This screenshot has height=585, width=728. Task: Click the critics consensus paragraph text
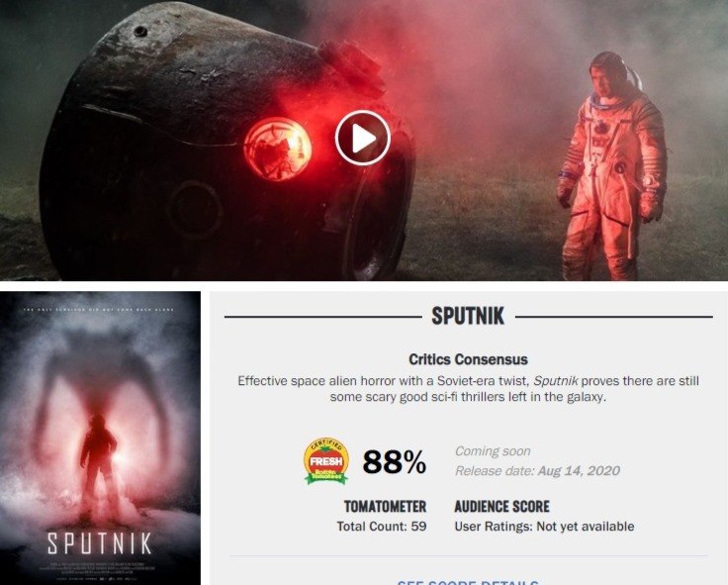click(x=468, y=389)
